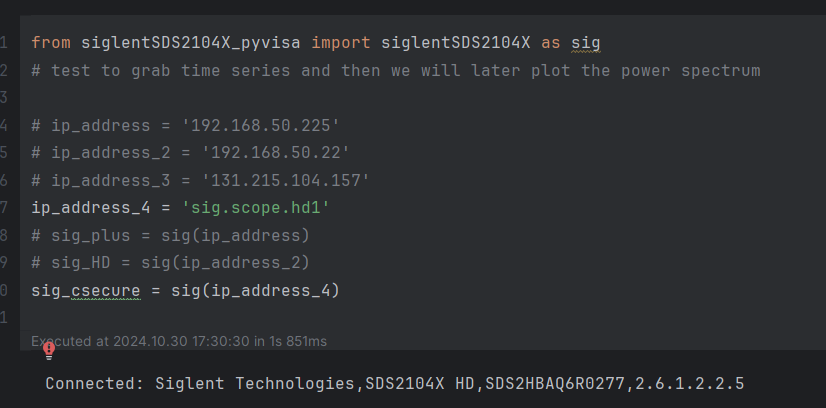Click the ip_address_4 variable on line 7
The height and width of the screenshot is (408, 826).
(x=91, y=208)
